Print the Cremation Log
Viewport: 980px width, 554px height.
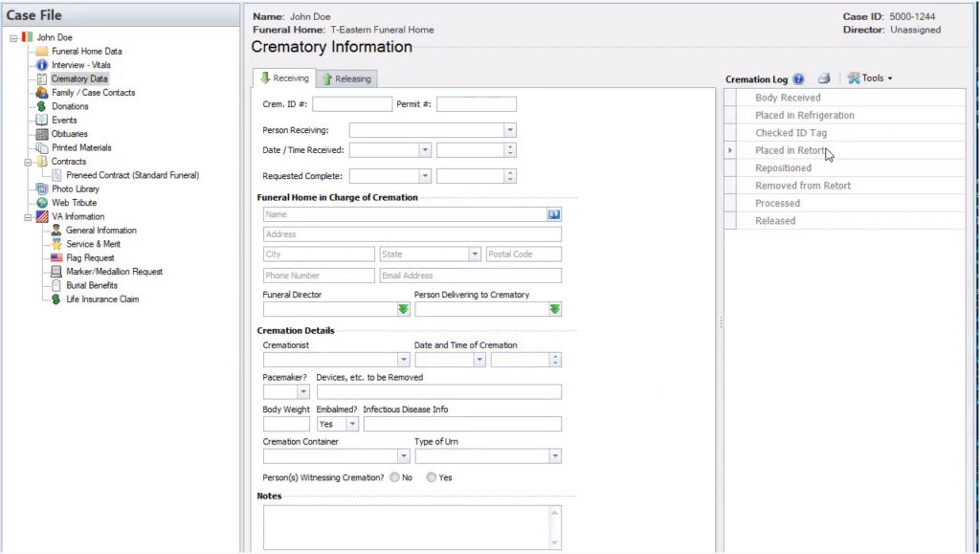tap(824, 78)
